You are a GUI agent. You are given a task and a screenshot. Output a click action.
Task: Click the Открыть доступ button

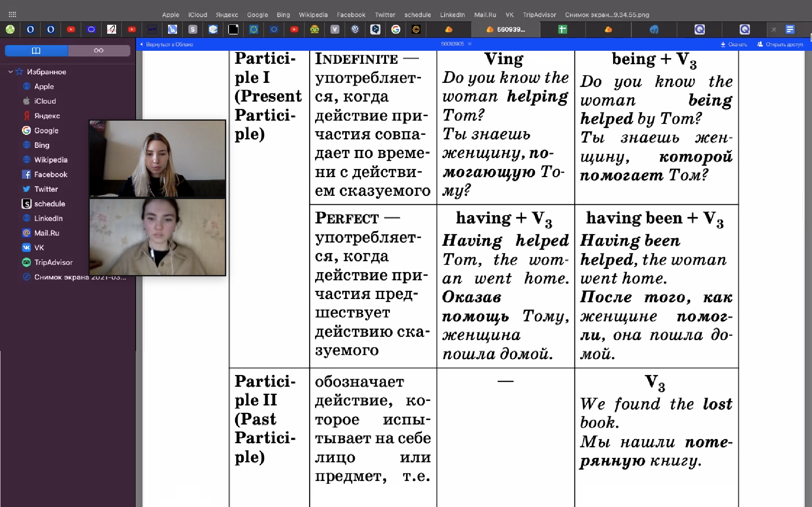(x=780, y=44)
